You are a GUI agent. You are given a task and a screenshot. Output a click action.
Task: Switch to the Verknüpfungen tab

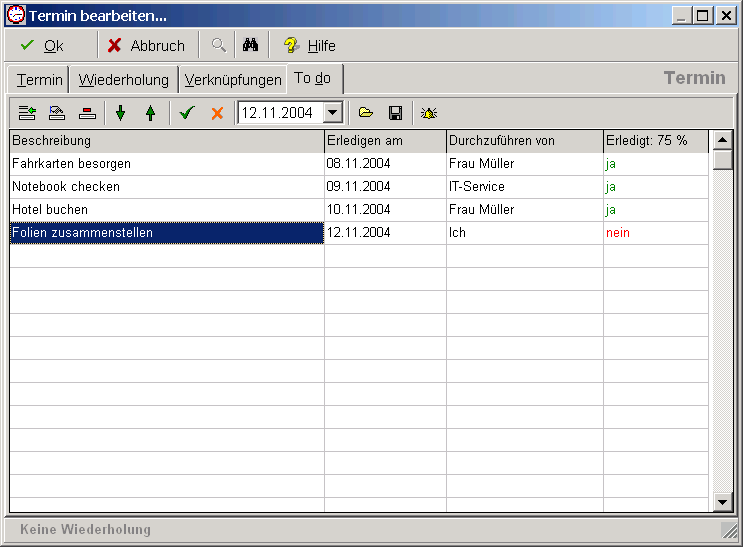233,80
